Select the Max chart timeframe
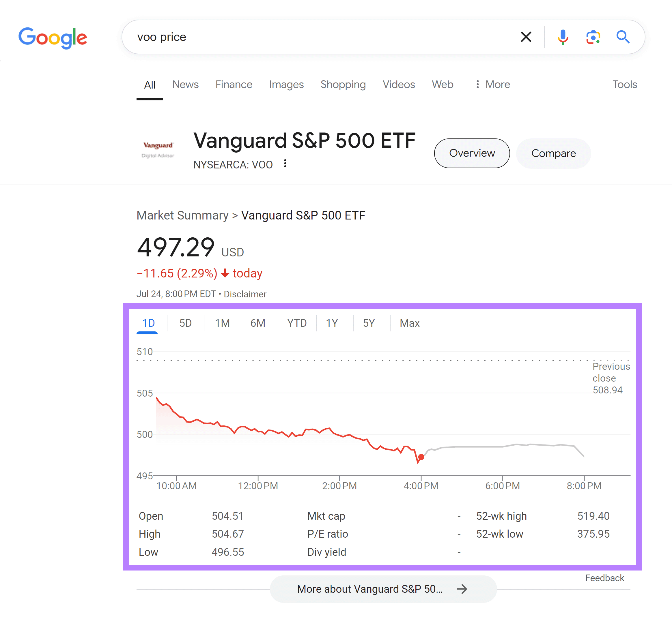672x623 pixels. pos(409,323)
